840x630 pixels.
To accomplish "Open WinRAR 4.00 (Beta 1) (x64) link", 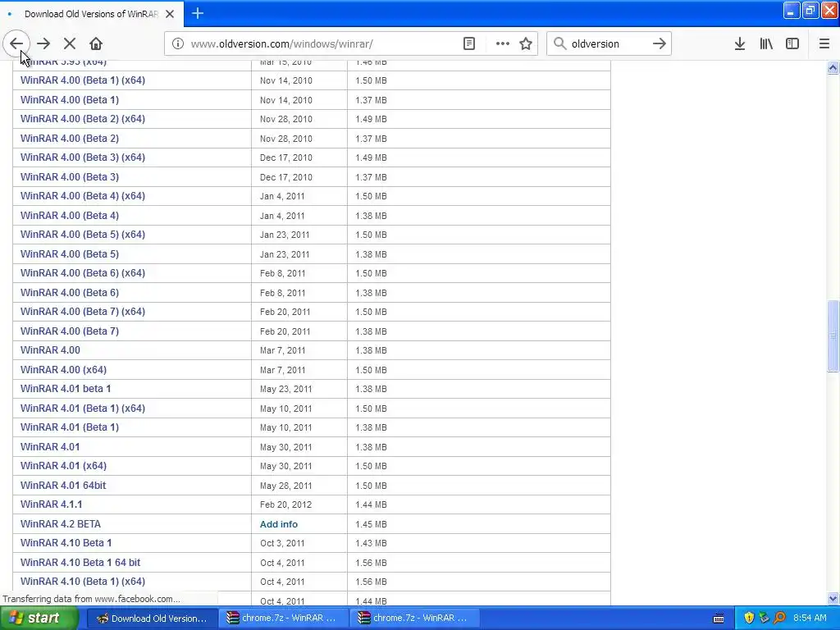I will click(x=83, y=80).
